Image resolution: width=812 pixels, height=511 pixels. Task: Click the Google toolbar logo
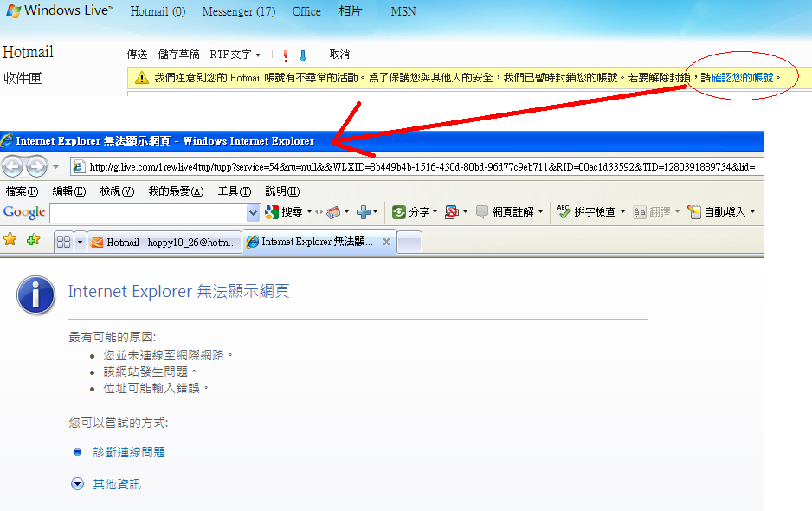click(24, 212)
